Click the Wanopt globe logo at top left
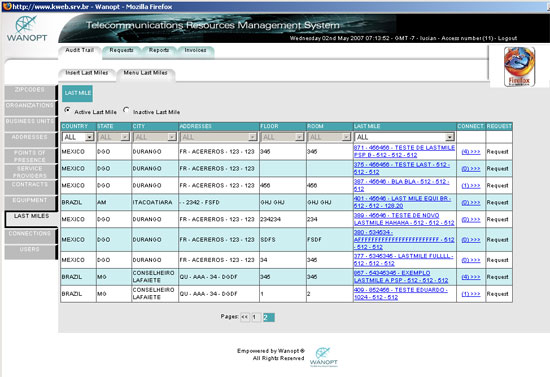 click(27, 29)
